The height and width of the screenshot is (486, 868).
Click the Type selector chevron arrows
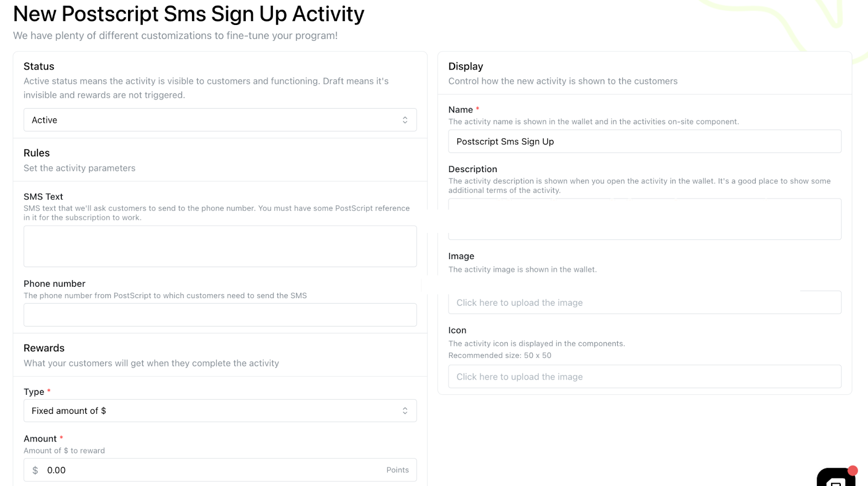pyautogui.click(x=405, y=411)
